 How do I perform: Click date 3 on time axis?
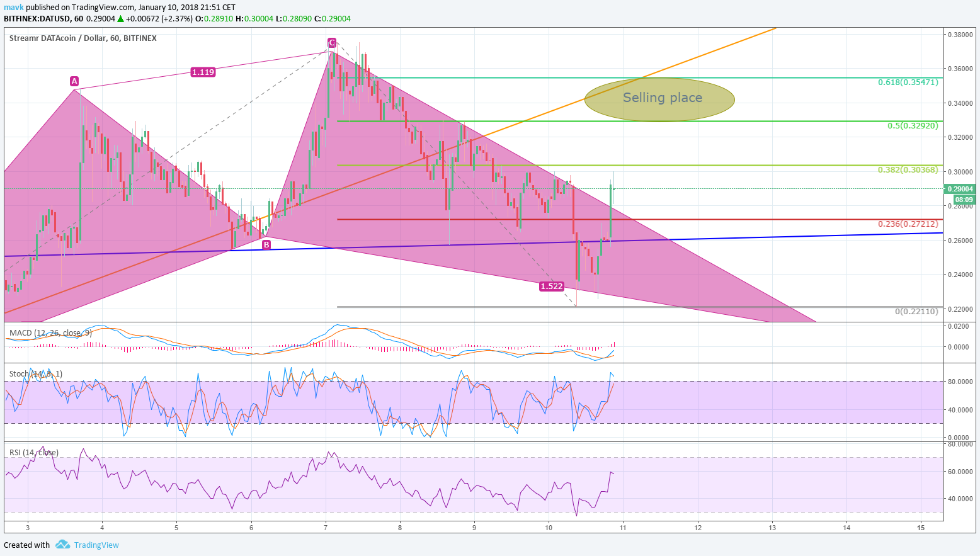click(x=28, y=528)
